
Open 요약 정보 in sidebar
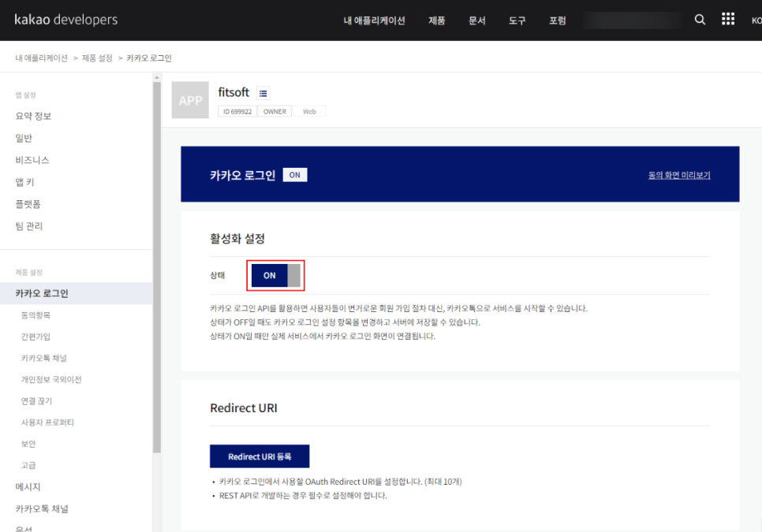34,116
